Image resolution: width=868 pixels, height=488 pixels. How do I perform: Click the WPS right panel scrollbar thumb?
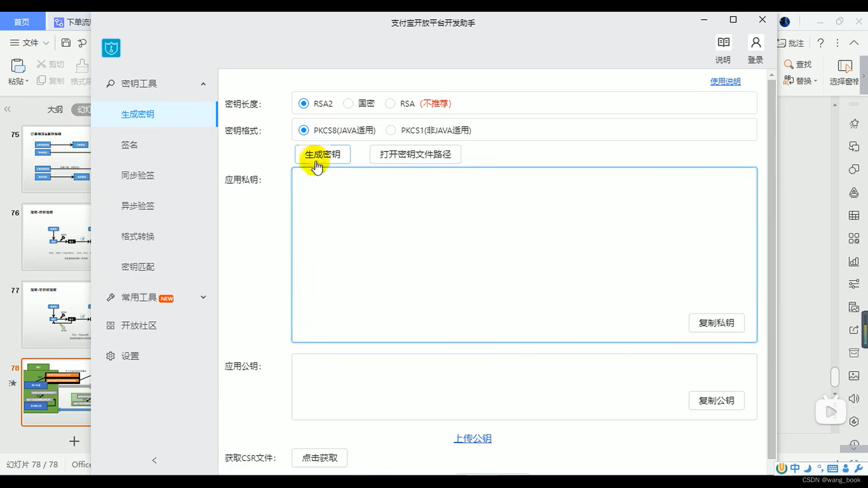(x=835, y=377)
